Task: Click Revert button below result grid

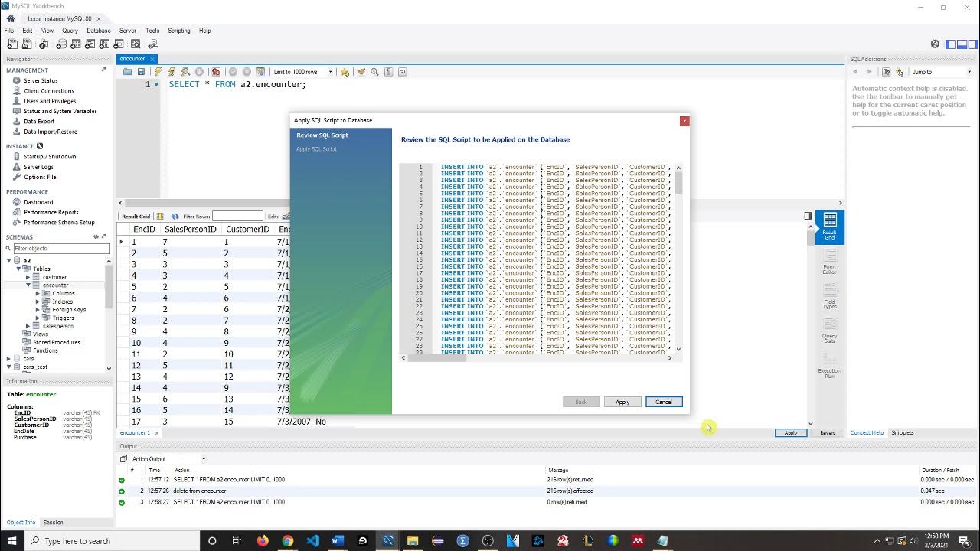Action: 828,432
